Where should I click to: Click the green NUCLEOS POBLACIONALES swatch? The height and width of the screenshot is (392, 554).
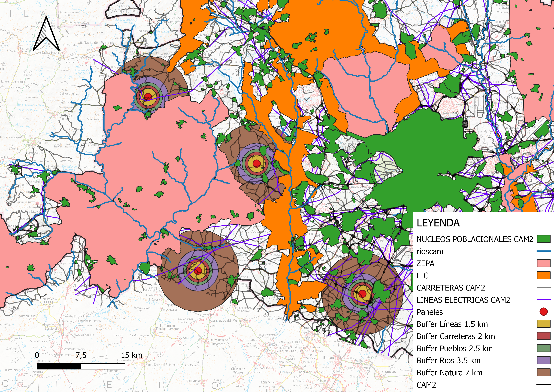tap(544, 239)
